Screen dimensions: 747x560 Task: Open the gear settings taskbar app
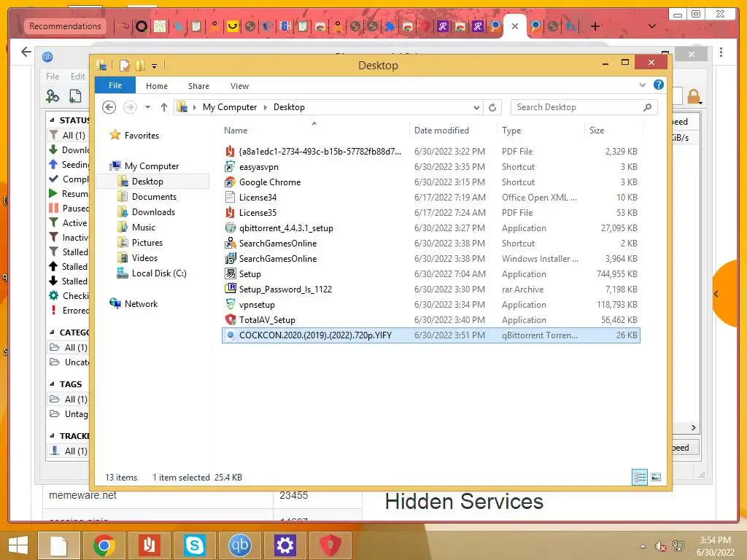[285, 545]
